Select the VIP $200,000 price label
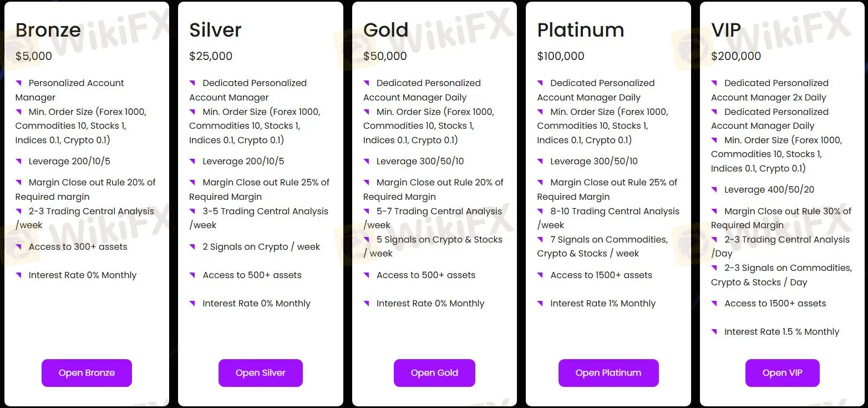The width and height of the screenshot is (868, 408). pos(736,56)
